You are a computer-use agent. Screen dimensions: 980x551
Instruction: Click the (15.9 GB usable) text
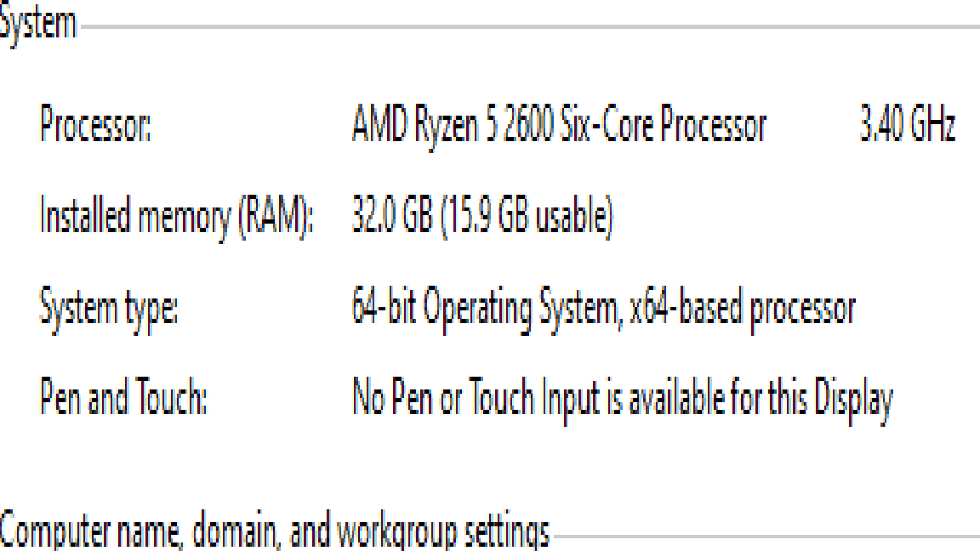tap(527, 216)
